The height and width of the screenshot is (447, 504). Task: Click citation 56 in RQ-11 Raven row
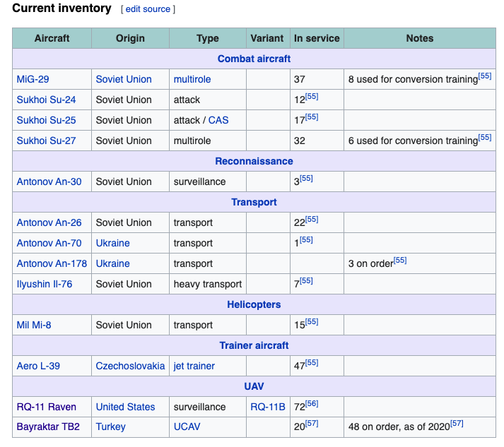tap(312, 404)
